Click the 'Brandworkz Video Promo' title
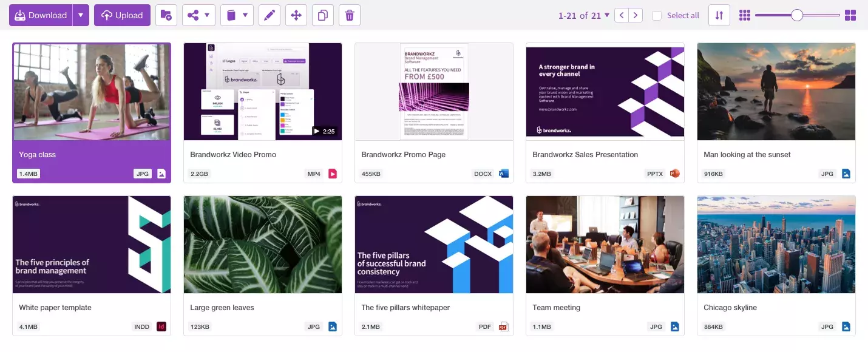The image size is (868, 352). 233,155
